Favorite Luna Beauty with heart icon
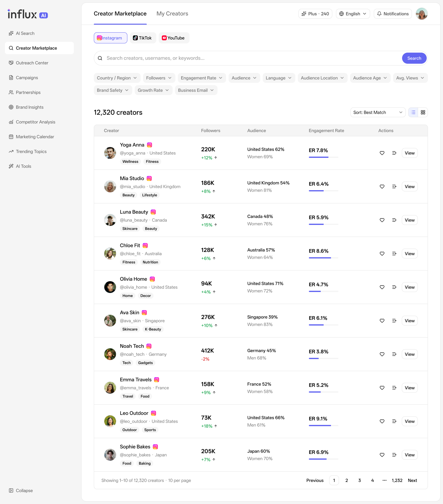 click(382, 220)
